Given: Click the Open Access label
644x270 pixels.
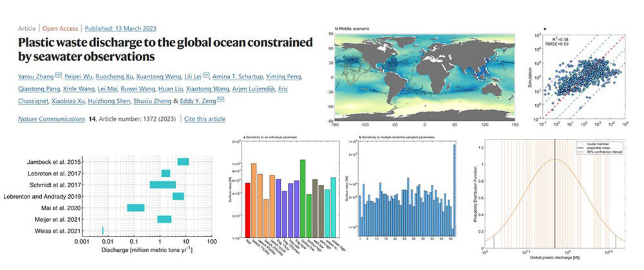Looking at the screenshot, I should point(62,28).
